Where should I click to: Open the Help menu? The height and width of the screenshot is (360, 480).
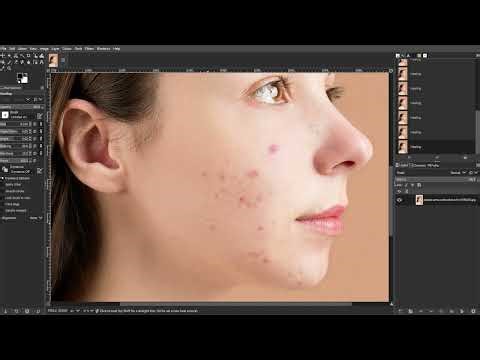click(x=116, y=49)
